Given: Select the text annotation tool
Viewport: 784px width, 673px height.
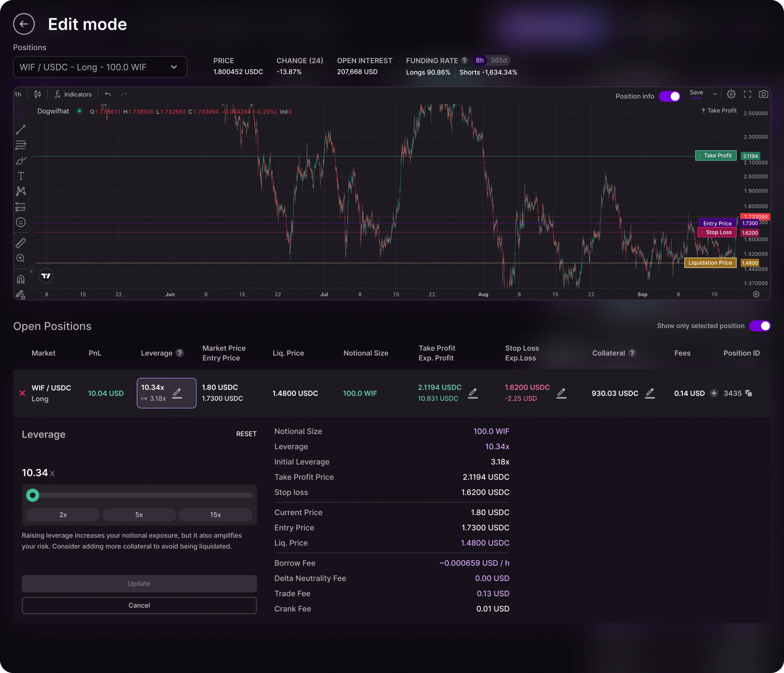Looking at the screenshot, I should (x=21, y=176).
